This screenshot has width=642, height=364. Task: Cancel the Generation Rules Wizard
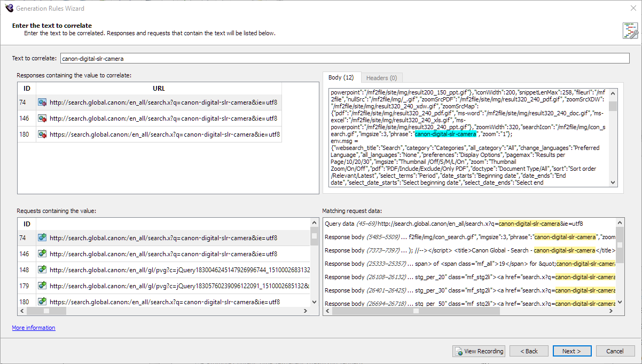615,351
